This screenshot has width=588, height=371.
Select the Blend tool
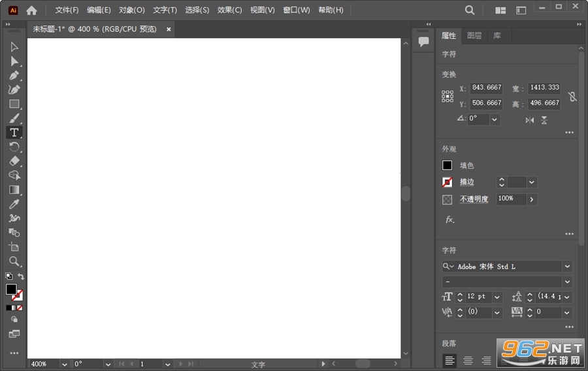click(14, 233)
